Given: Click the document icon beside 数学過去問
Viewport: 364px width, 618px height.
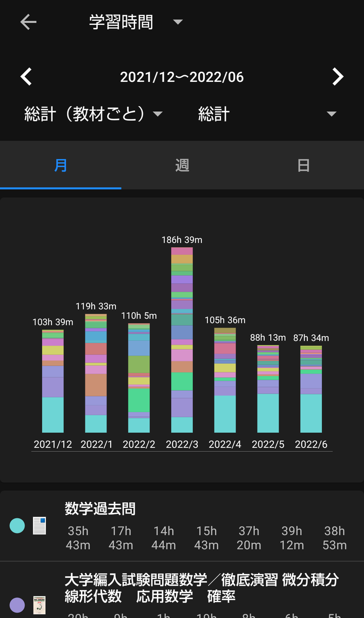Looking at the screenshot, I should tap(40, 526).
